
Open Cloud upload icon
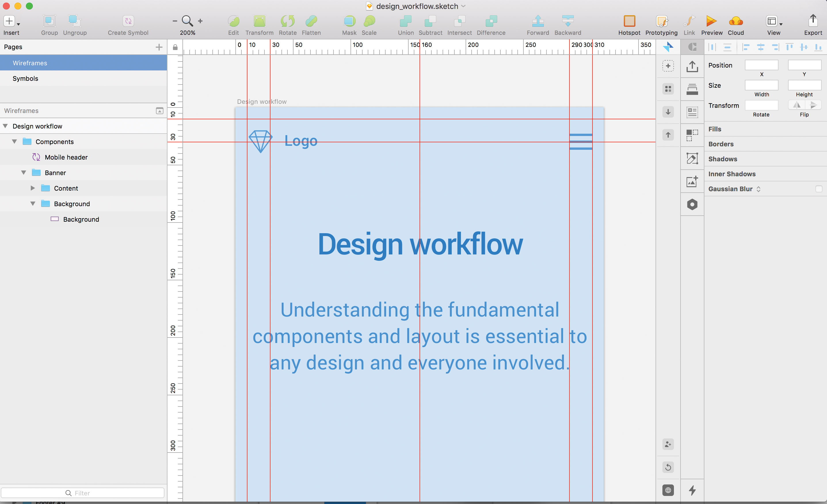click(x=735, y=21)
